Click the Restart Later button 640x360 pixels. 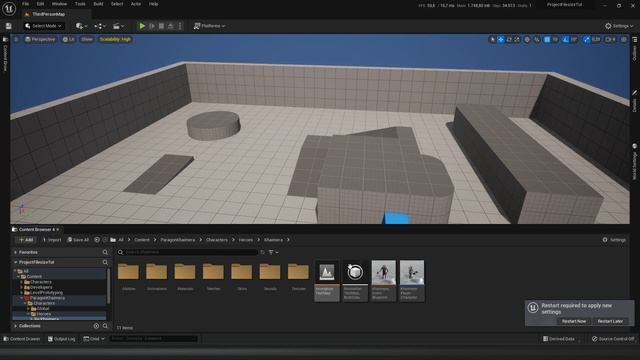tap(610, 321)
